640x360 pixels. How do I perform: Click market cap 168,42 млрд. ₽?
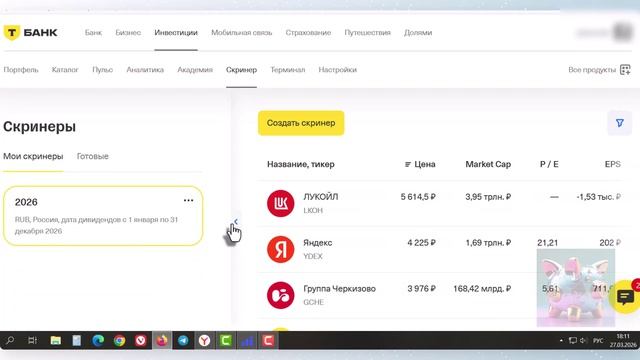(x=482, y=289)
